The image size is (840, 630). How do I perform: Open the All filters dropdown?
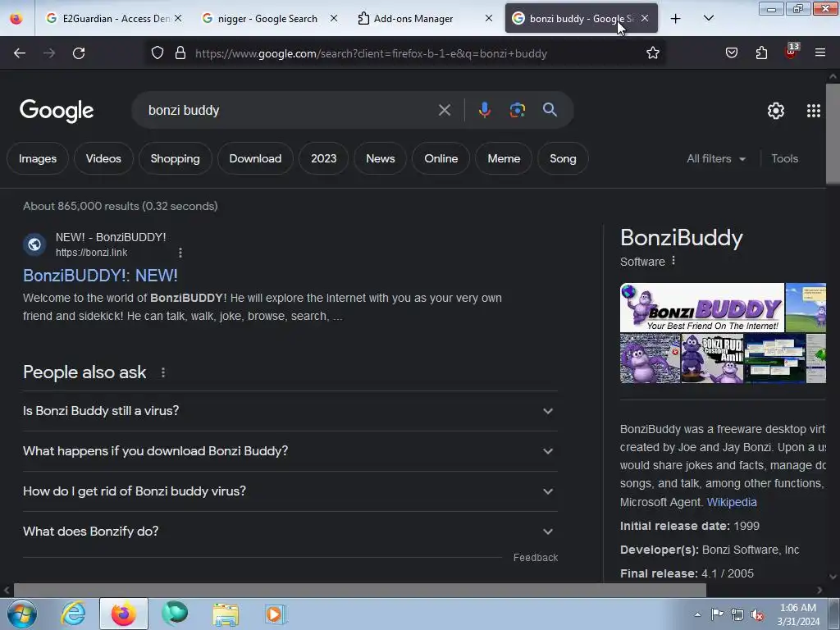[715, 158]
